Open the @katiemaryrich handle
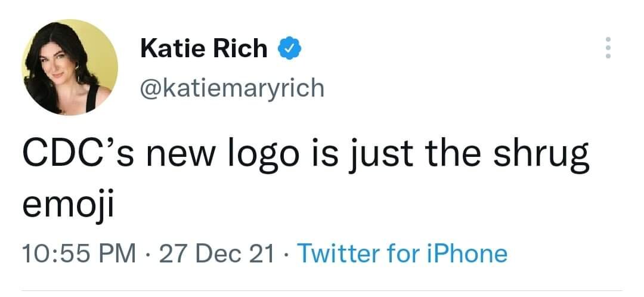The width and height of the screenshot is (644, 297). pyautogui.click(x=233, y=88)
